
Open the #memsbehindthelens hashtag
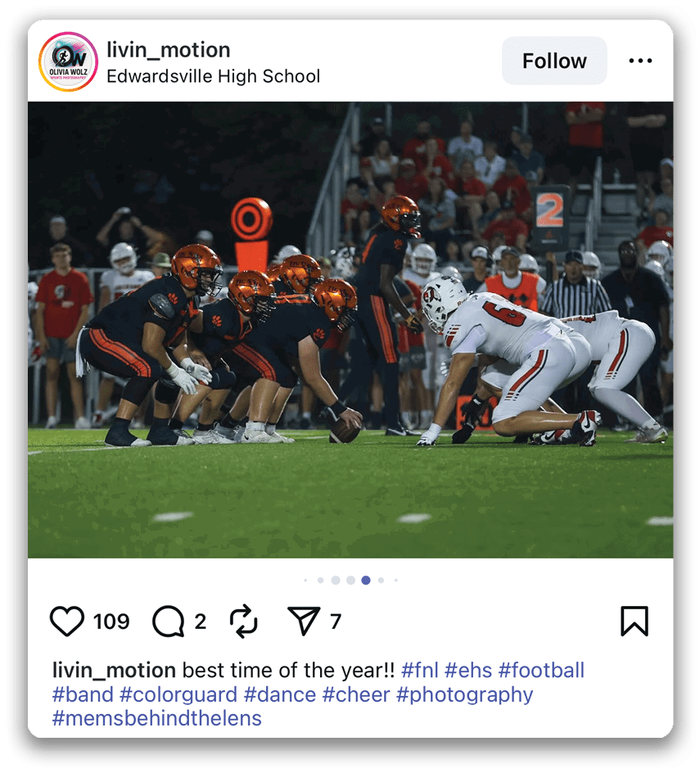[156, 718]
